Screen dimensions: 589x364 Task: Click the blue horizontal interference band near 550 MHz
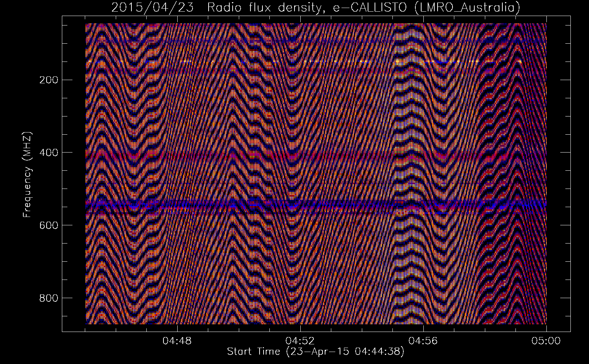pos(316,205)
